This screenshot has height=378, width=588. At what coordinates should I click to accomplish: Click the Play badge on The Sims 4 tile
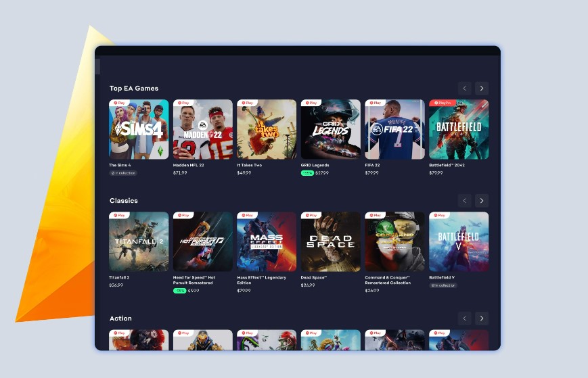pyautogui.click(x=120, y=103)
